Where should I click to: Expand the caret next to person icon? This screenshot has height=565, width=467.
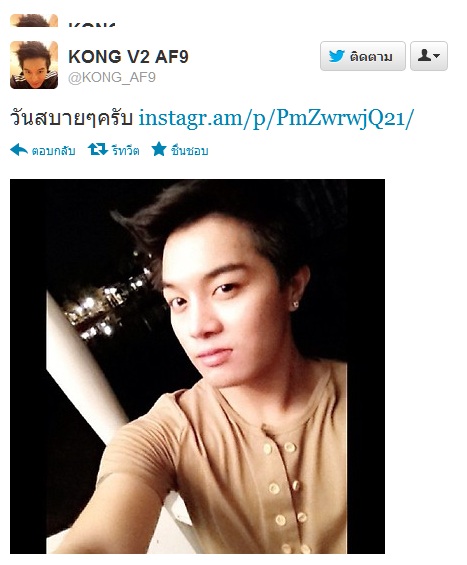[436, 56]
